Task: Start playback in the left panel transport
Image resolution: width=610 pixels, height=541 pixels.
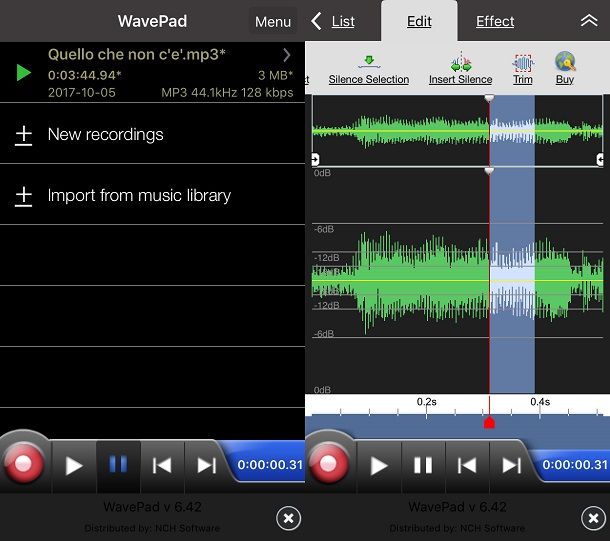Action: (74, 466)
